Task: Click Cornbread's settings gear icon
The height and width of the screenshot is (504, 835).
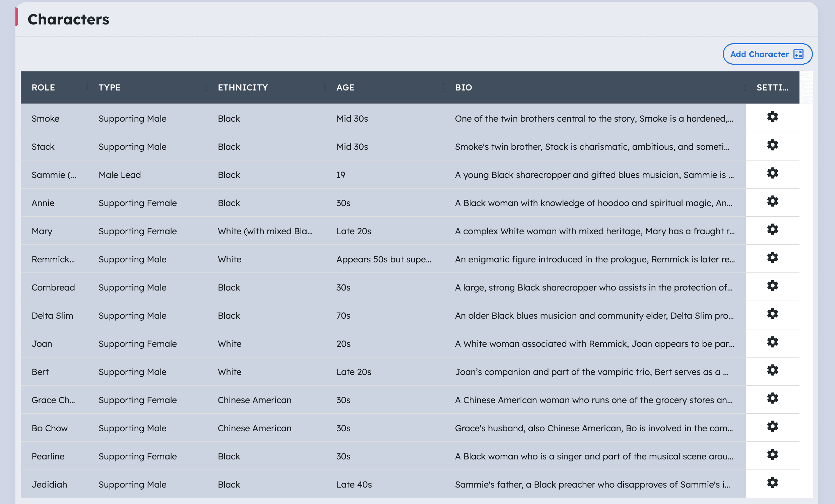Action: 772,286
